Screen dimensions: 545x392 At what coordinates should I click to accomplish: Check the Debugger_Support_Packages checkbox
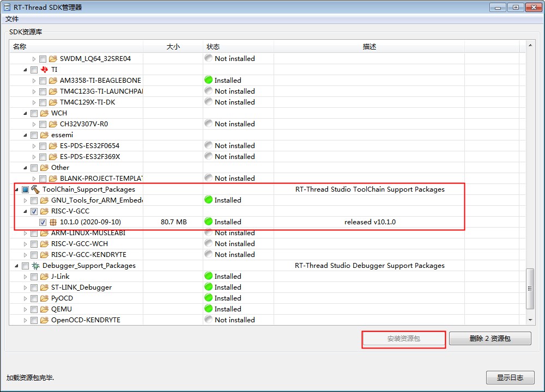[x=26, y=266]
